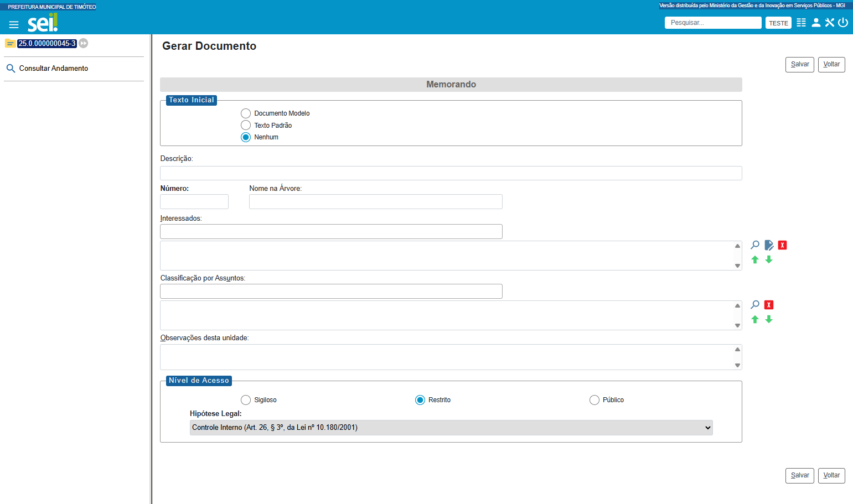Viewport: 853px width, 504px height.
Task: Select Nenhum radio option
Action: pyautogui.click(x=246, y=137)
